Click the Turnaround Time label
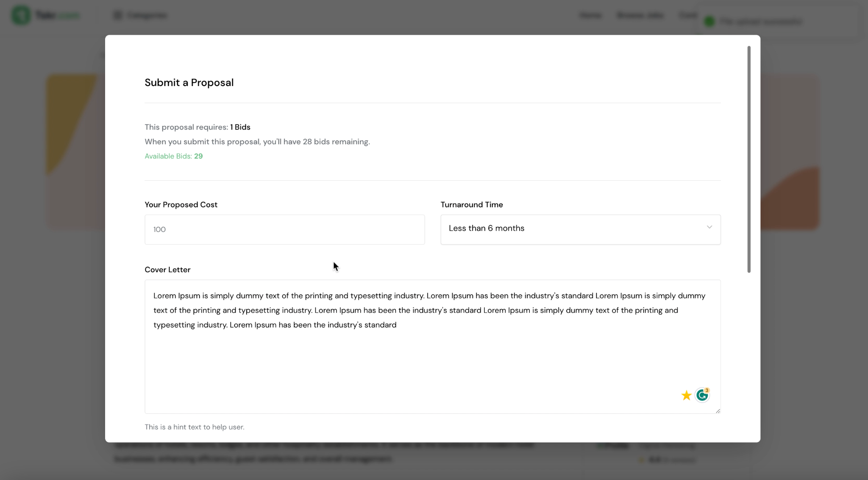 pos(472,204)
